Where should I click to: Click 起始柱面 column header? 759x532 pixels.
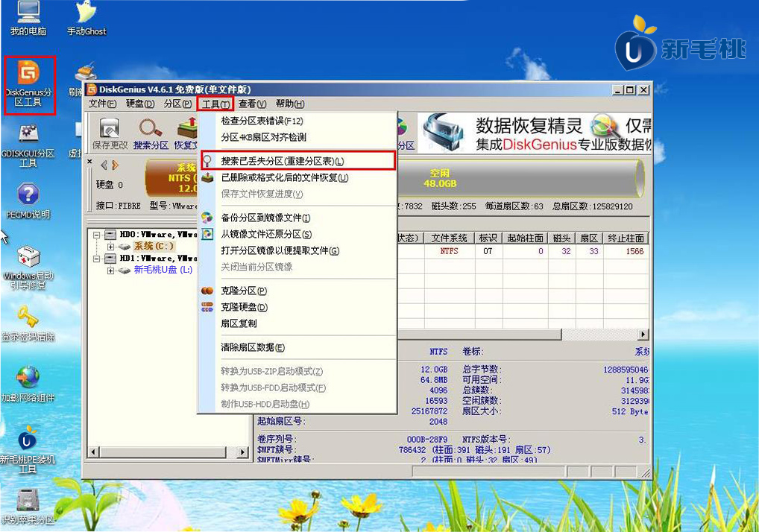pyautogui.click(x=525, y=238)
